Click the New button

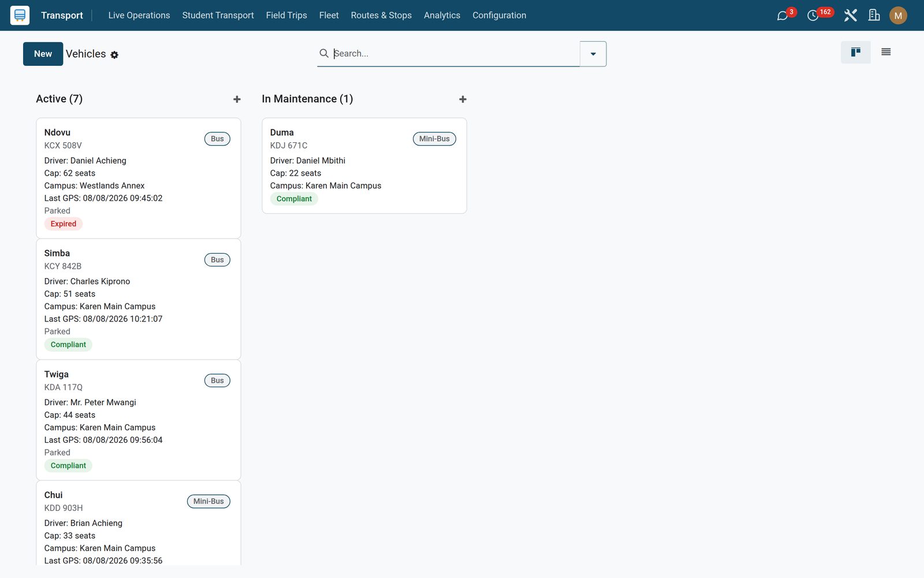43,54
